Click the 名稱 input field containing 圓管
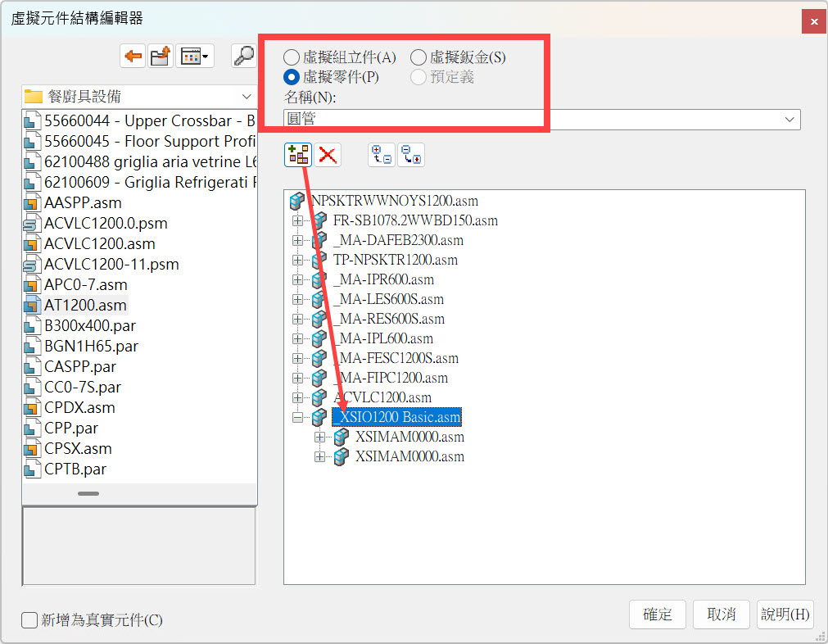Screen dimensions: 828x644 (x=532, y=120)
